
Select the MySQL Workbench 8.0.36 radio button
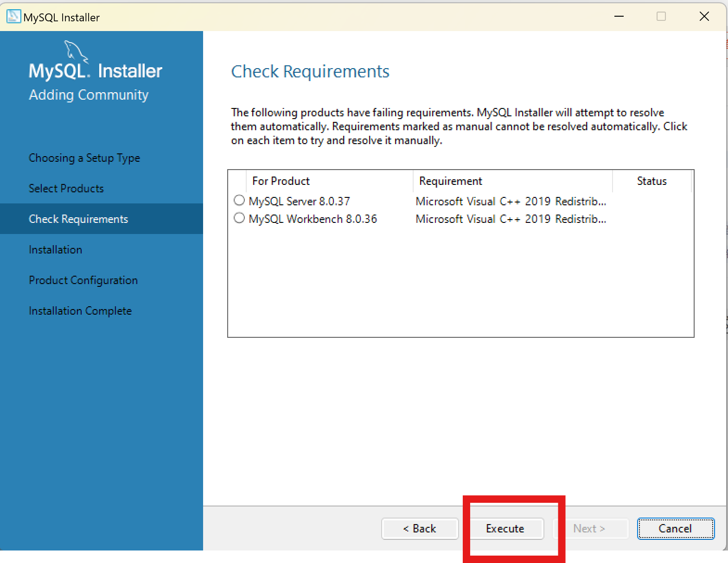coord(239,218)
